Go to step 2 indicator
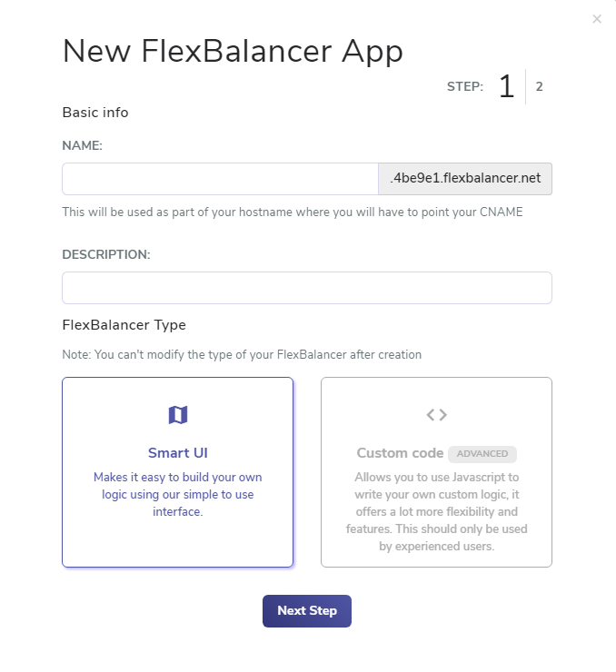The width and height of the screenshot is (616, 672). click(x=540, y=86)
